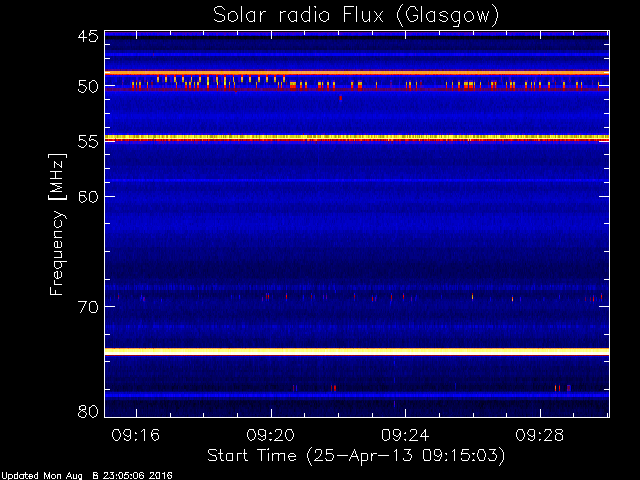Click the time axis label 09:20

tap(270, 435)
